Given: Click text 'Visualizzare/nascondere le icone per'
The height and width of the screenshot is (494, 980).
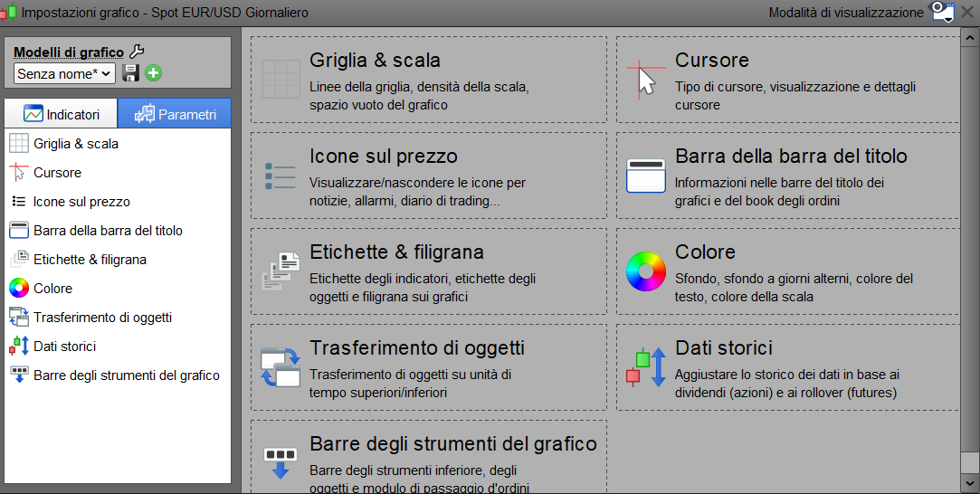Looking at the screenshot, I should (x=417, y=183).
